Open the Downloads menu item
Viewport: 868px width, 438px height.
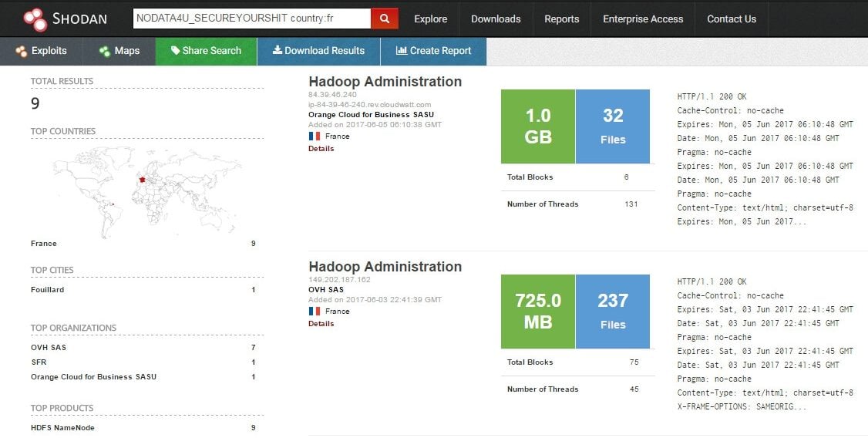tap(496, 19)
